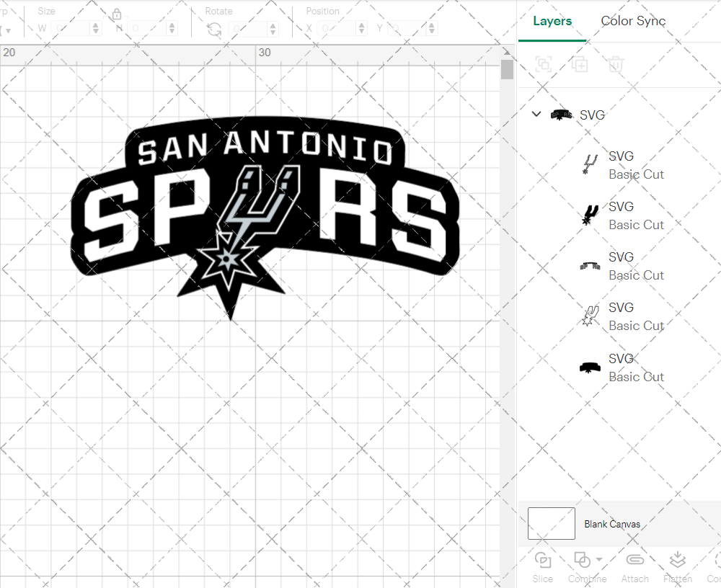The height and width of the screenshot is (588, 721).
Task: Click the Height input field
Action: (148, 29)
